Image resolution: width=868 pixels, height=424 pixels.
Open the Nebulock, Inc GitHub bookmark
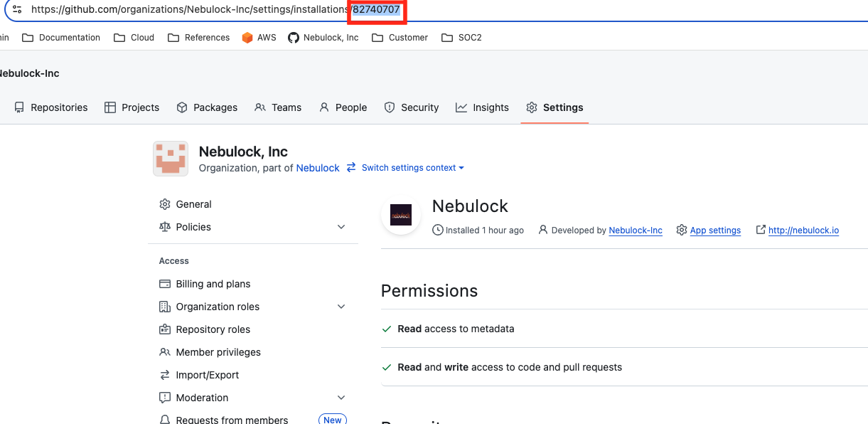[323, 38]
